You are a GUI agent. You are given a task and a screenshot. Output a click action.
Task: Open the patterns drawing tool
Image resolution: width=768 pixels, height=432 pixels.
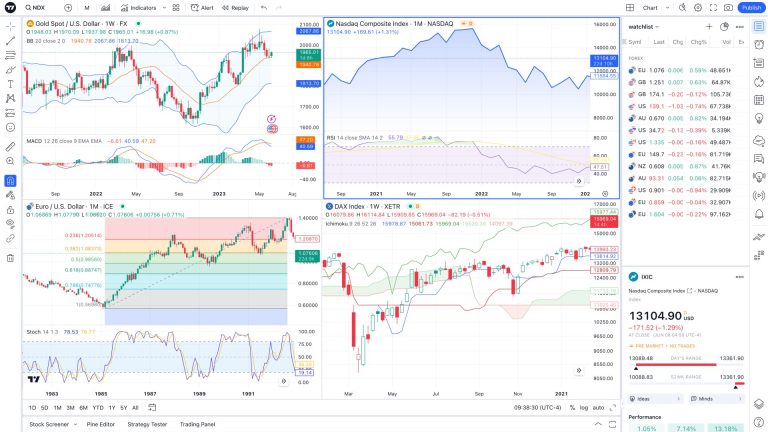point(10,98)
